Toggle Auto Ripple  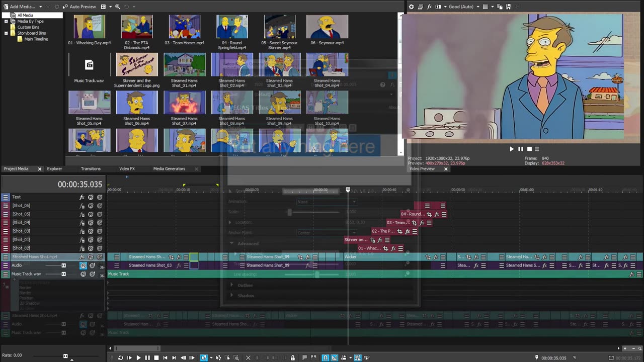[x=344, y=358]
